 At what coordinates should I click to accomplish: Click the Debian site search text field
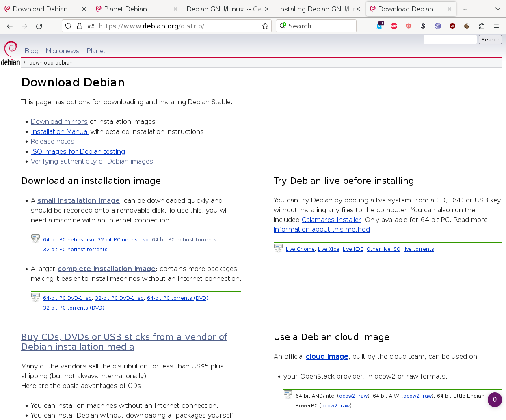pos(450,40)
